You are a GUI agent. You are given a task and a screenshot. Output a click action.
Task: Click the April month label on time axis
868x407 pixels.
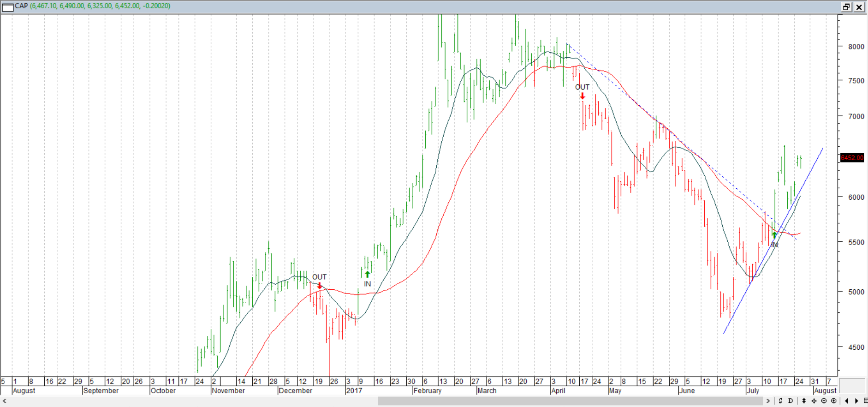pos(558,390)
